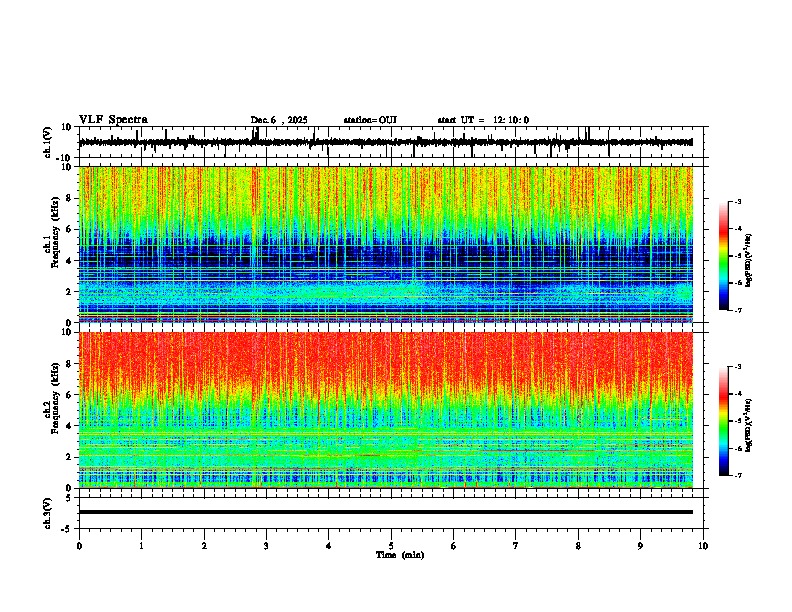Click the "-5" tick on ch.3(V) axis
Image resolution: width=792 pixels, height=612 pixels.
click(x=66, y=529)
